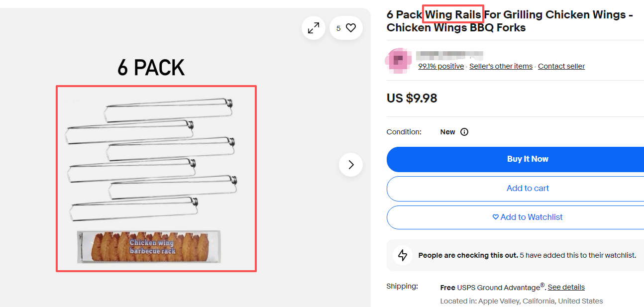Toggle watchlist status via the heart button
This screenshot has height=307, width=644.
tap(352, 28)
